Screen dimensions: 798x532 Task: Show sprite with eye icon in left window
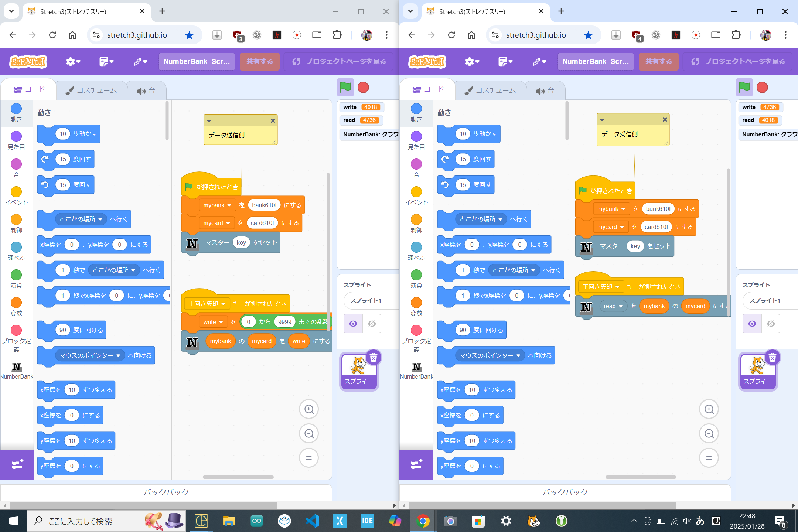pos(353,324)
